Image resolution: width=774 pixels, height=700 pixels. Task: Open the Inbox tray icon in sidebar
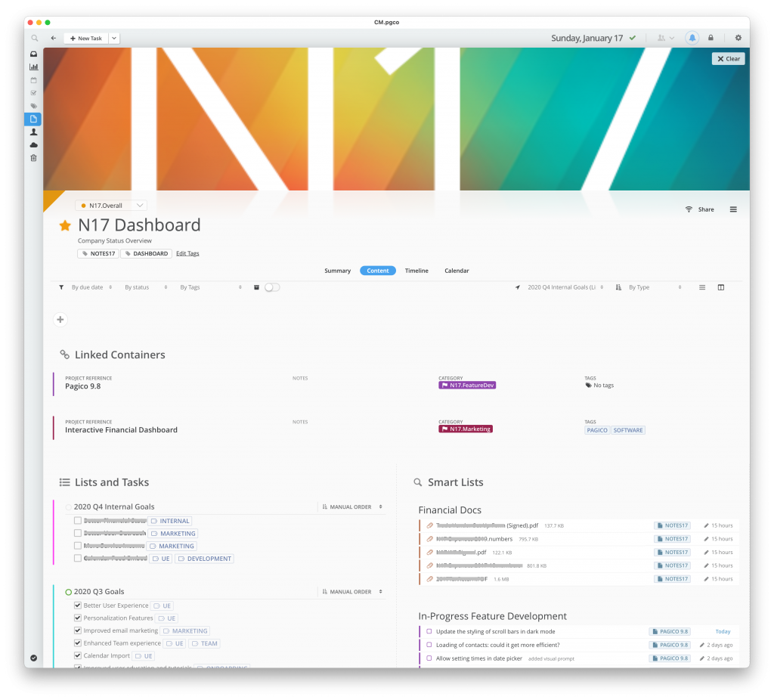point(33,54)
